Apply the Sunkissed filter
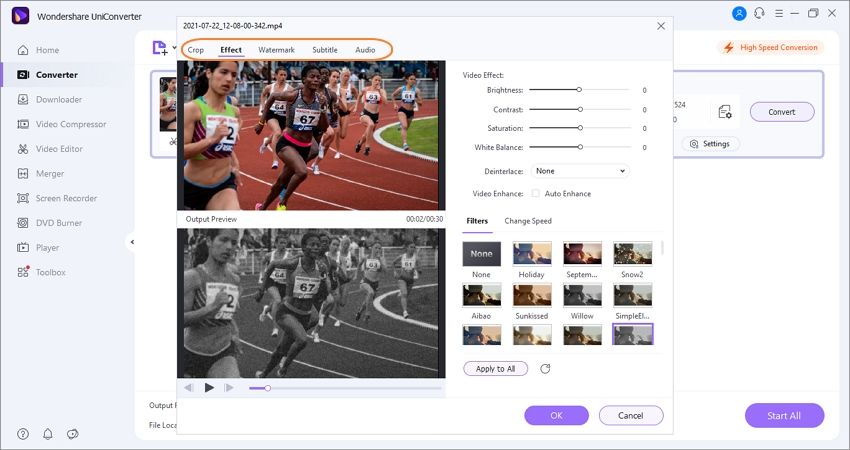Viewport: 850px width, 450px height. point(532,295)
